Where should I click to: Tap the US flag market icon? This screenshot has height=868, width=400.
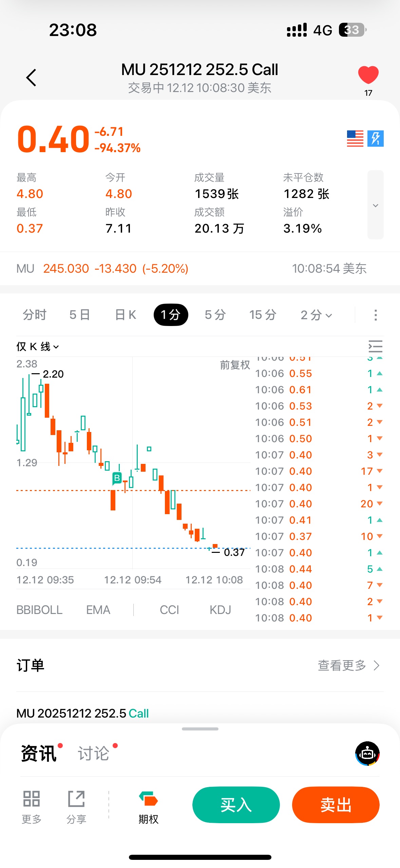point(355,139)
